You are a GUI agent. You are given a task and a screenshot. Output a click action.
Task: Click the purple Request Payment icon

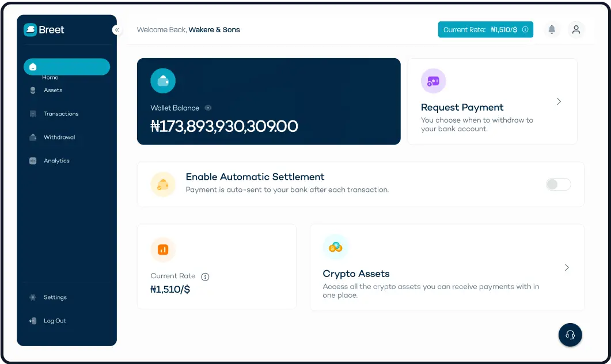(x=433, y=81)
